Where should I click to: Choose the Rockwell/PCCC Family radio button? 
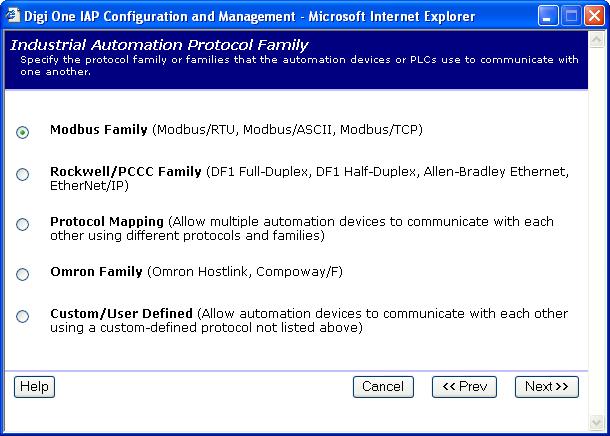(x=23, y=175)
